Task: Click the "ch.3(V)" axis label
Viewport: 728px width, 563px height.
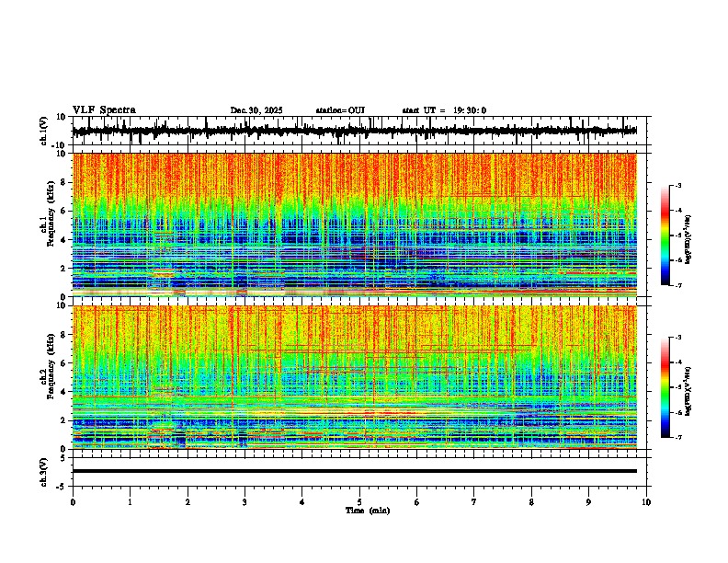Action: coord(44,472)
